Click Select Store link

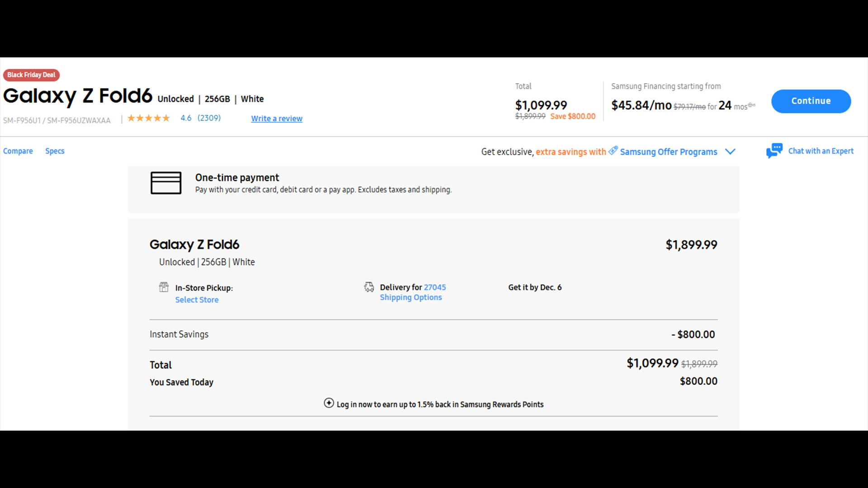tap(197, 300)
